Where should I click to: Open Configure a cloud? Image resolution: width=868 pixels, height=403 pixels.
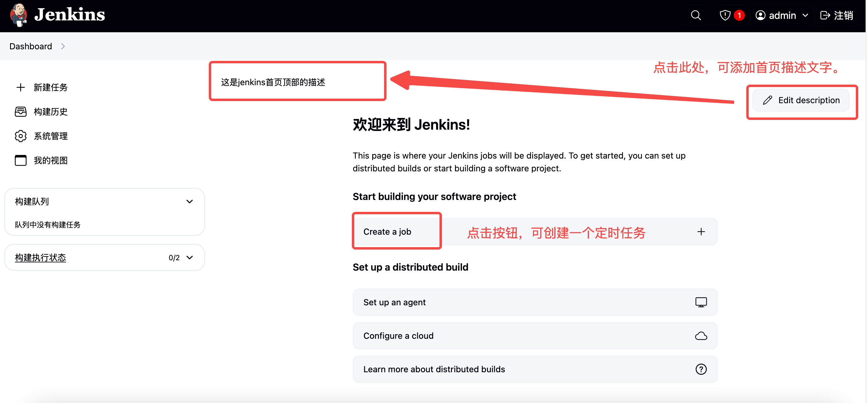point(535,336)
